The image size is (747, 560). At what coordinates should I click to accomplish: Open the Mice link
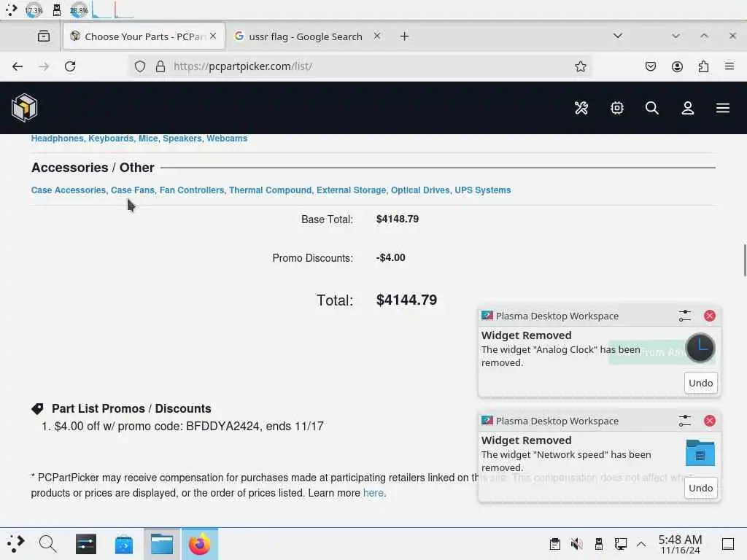(148, 138)
